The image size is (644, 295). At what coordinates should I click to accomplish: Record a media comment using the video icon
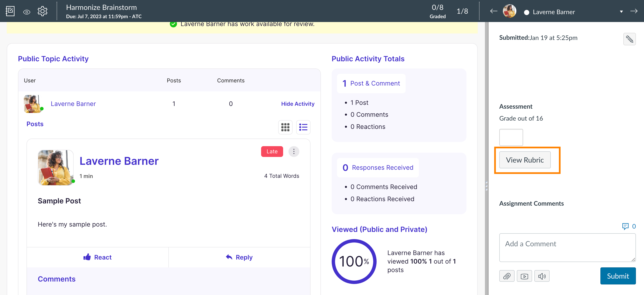point(524,276)
